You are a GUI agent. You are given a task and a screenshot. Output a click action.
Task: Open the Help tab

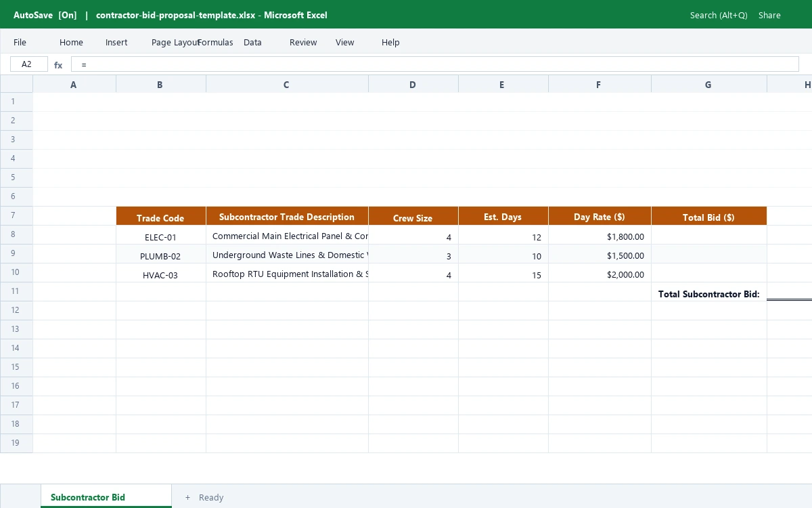pos(390,42)
